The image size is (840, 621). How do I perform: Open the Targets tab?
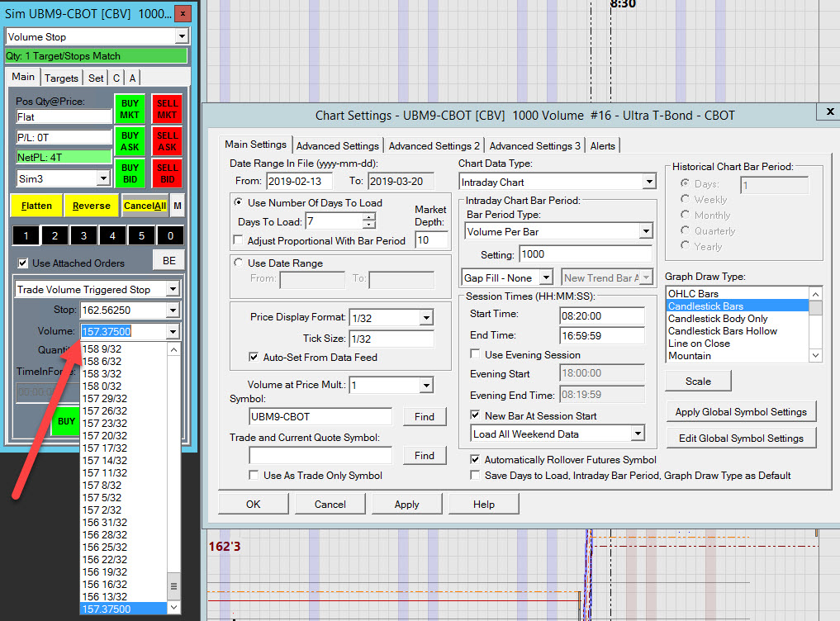coord(62,78)
